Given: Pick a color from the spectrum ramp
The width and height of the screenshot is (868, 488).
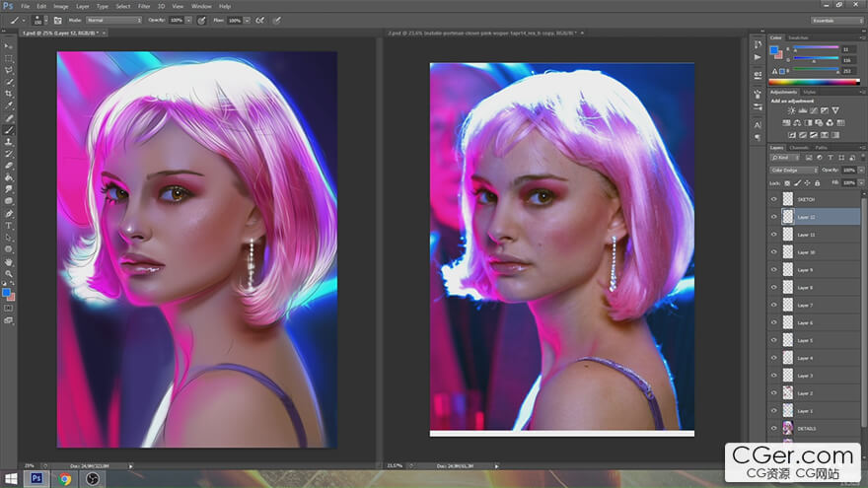Looking at the screenshot, I should coord(814,83).
